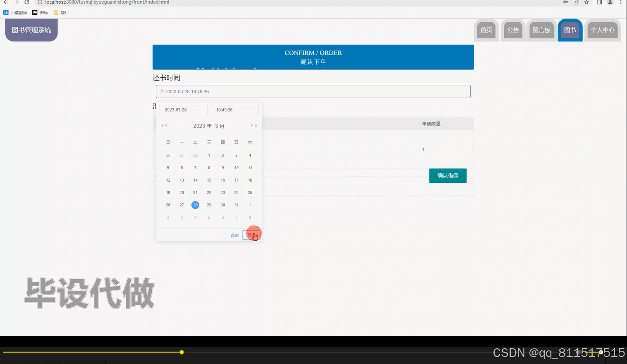
Task: Open the Chrome three-dot menu
Action: click(x=622, y=2)
